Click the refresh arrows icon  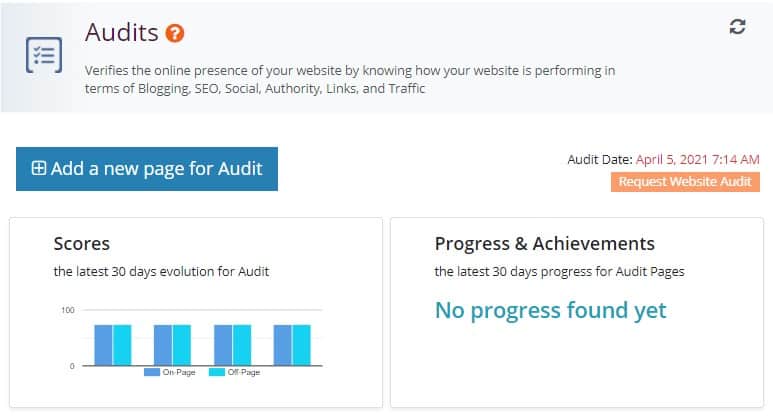pyautogui.click(x=737, y=27)
